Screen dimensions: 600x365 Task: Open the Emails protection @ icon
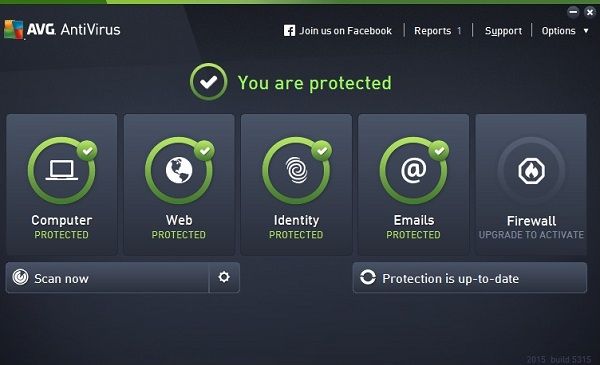(x=414, y=171)
